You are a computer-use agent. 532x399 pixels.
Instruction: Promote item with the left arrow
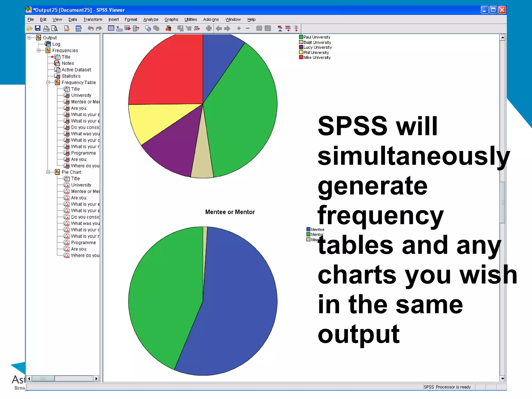(219, 28)
